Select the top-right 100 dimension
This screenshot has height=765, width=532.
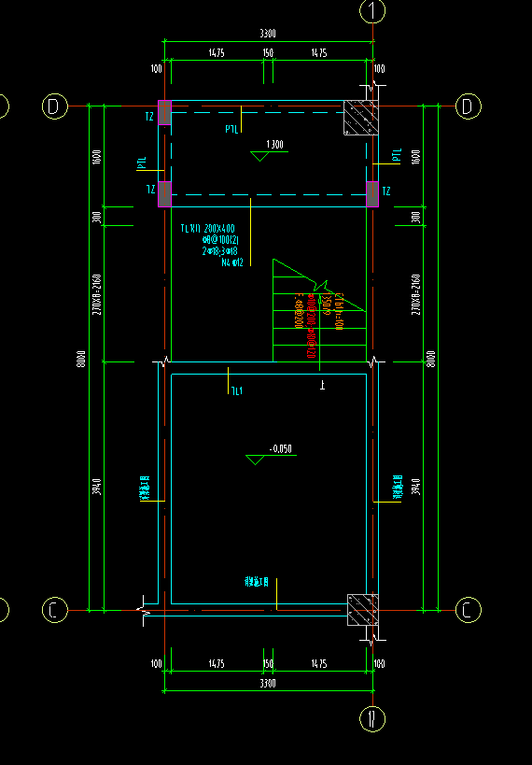379,69
